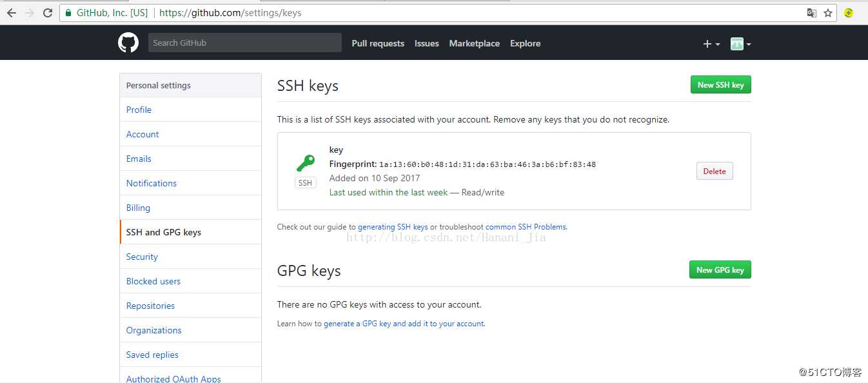
Task: Select SSH and GPG keys sidebar item
Action: coord(190,232)
